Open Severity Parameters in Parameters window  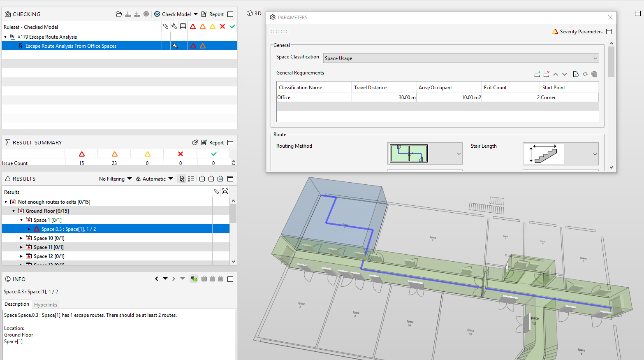(x=577, y=31)
